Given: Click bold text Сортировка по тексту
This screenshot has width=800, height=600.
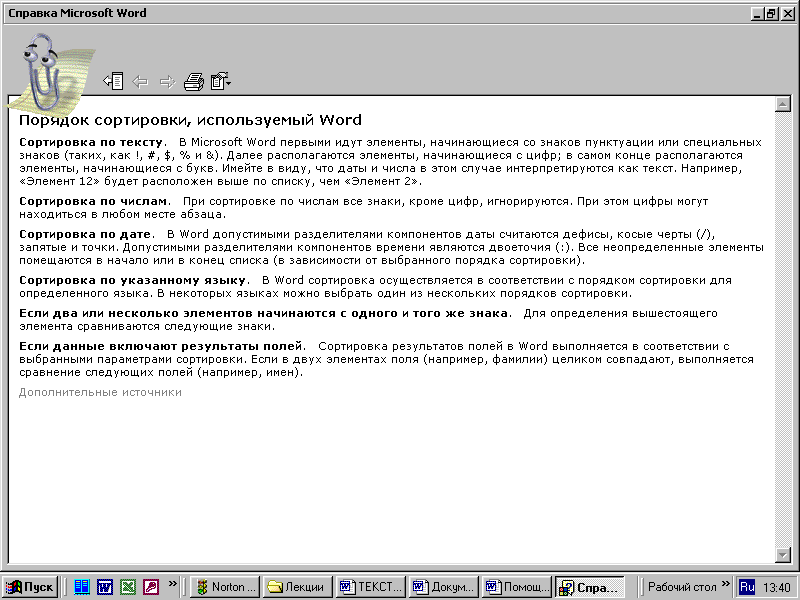Looking at the screenshot, I should tap(91, 142).
